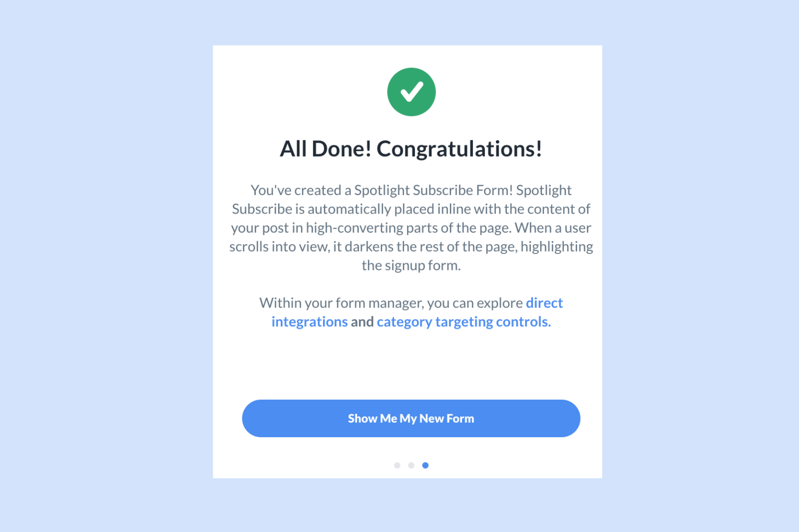Open the "direct integrations" link
The width and height of the screenshot is (799, 532).
tap(544, 303)
